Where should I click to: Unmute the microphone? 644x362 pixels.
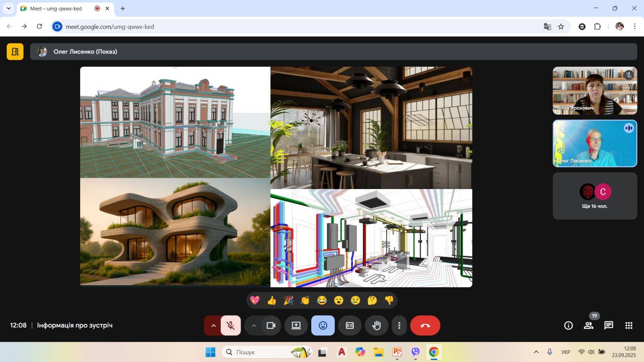coord(231,325)
